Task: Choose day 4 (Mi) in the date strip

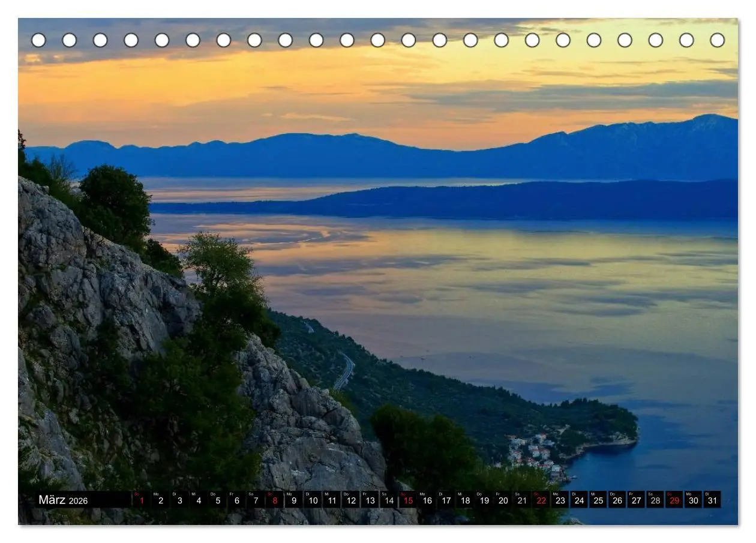Action: [198, 500]
